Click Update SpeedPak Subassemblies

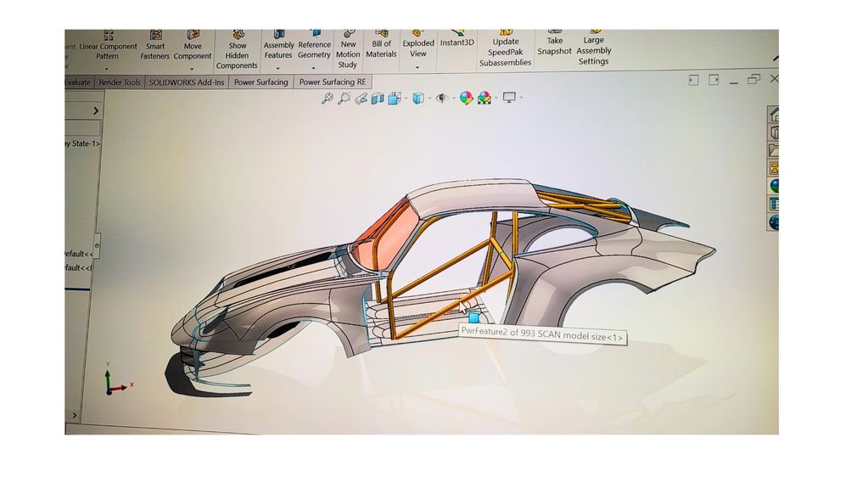tap(505, 48)
